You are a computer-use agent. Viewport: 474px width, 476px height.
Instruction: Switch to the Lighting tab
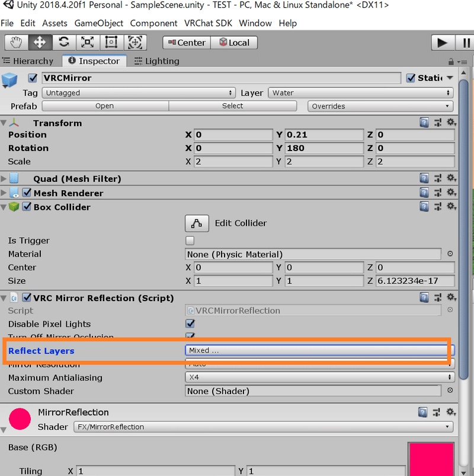coord(157,61)
